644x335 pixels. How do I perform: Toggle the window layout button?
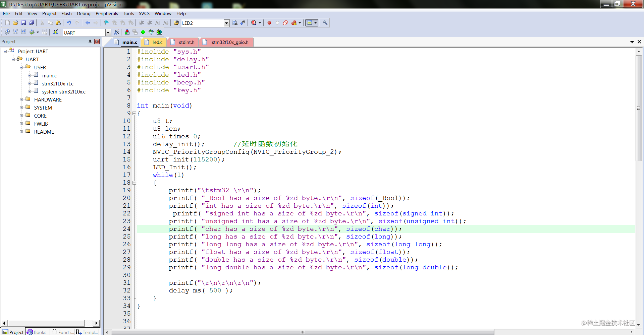[x=310, y=23]
